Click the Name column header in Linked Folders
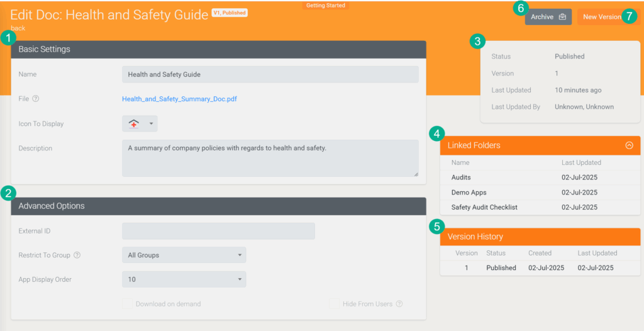 460,162
